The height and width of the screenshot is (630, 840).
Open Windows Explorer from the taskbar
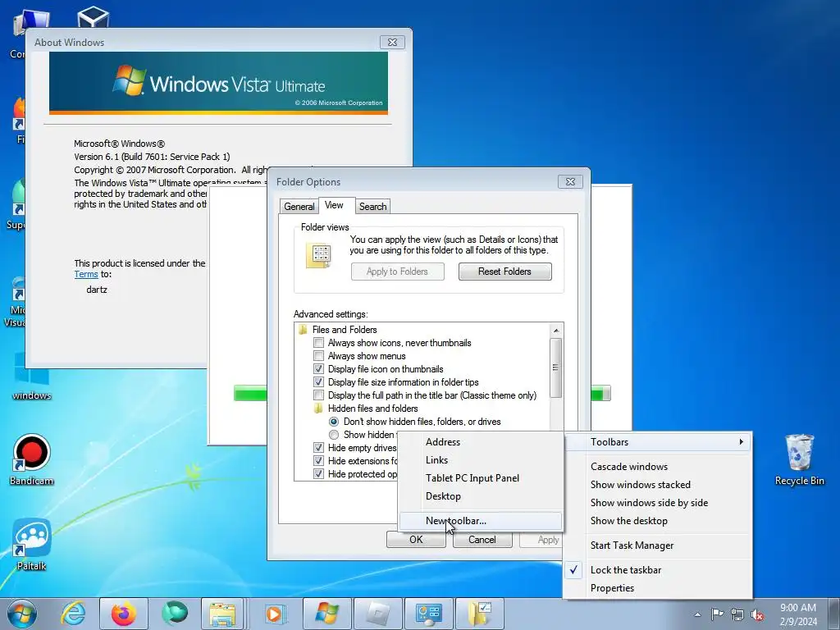[222, 614]
